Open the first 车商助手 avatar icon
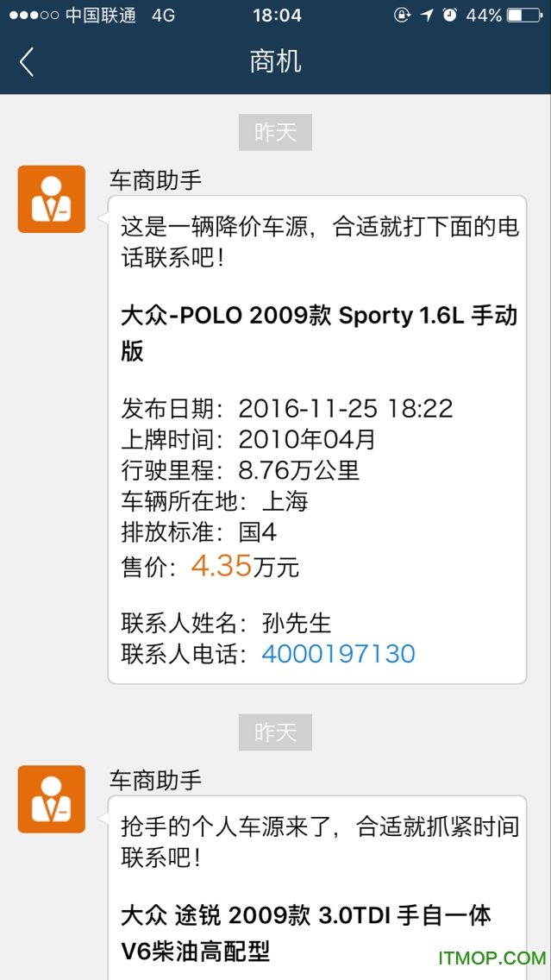 [x=51, y=199]
